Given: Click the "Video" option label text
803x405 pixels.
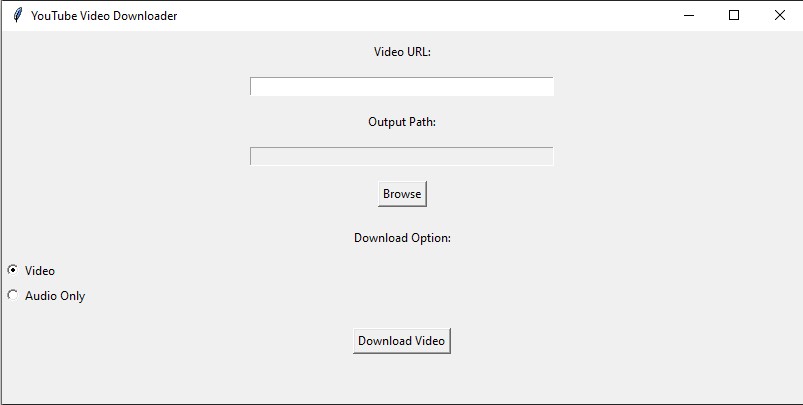Looking at the screenshot, I should [x=40, y=271].
